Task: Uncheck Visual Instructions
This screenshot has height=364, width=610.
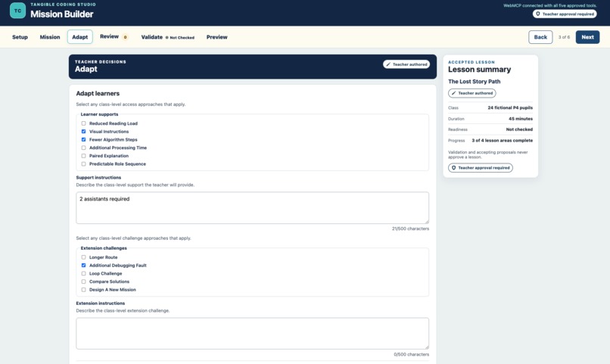Action: click(x=84, y=132)
